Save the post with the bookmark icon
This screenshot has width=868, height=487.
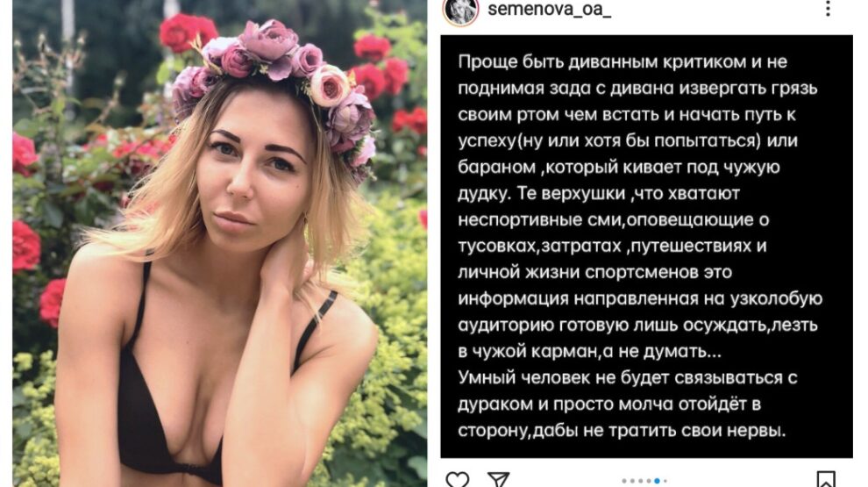[x=826, y=480]
